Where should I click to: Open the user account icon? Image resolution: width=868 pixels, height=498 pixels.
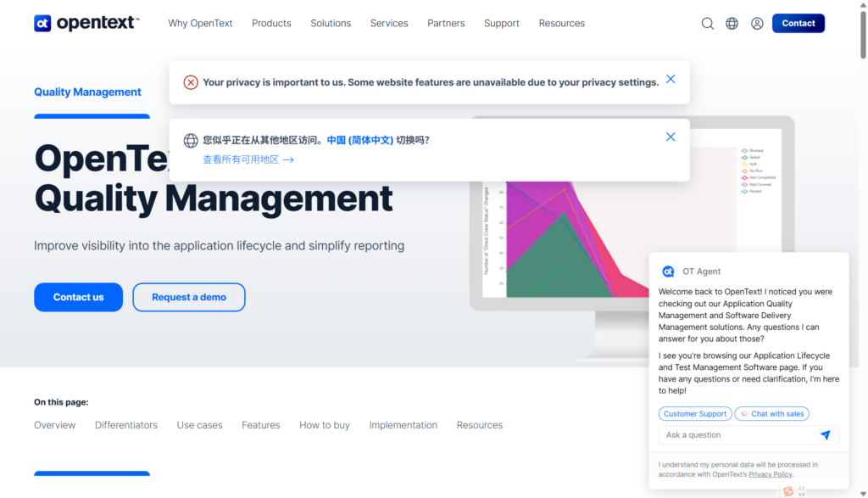(x=757, y=23)
